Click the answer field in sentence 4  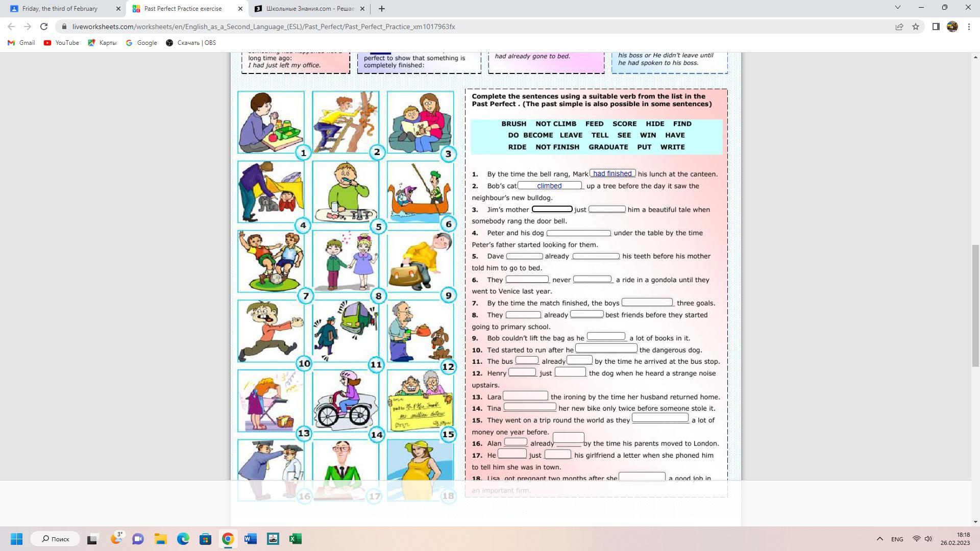coord(578,233)
